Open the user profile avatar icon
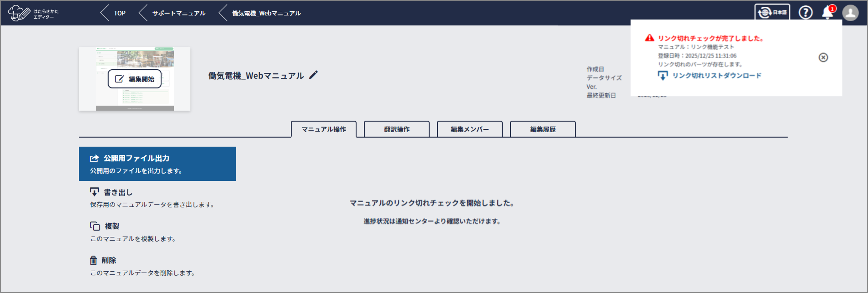The height and width of the screenshot is (293, 868). (x=850, y=13)
